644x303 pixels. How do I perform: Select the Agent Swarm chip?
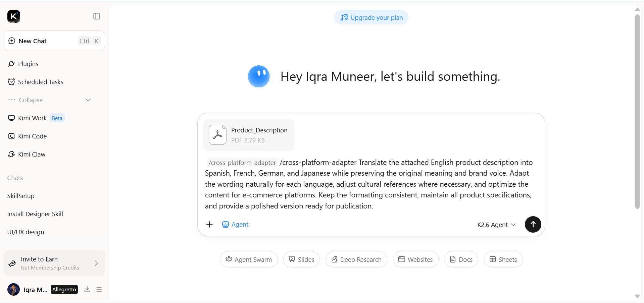(249, 259)
